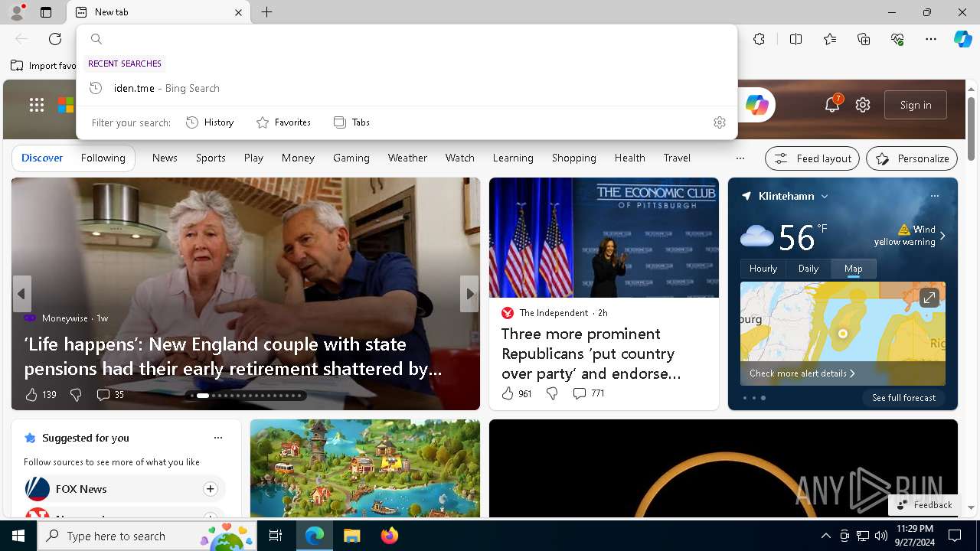
Task: Open Windows Start menu
Action: [18, 536]
